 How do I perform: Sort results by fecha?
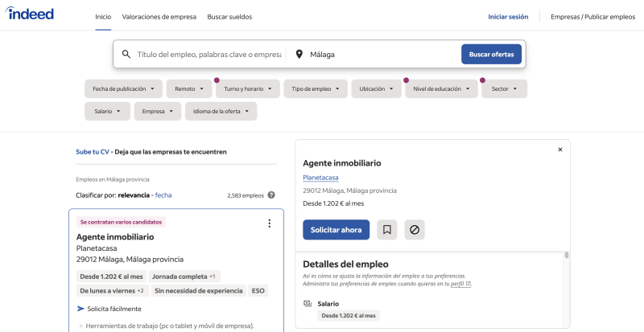point(163,195)
